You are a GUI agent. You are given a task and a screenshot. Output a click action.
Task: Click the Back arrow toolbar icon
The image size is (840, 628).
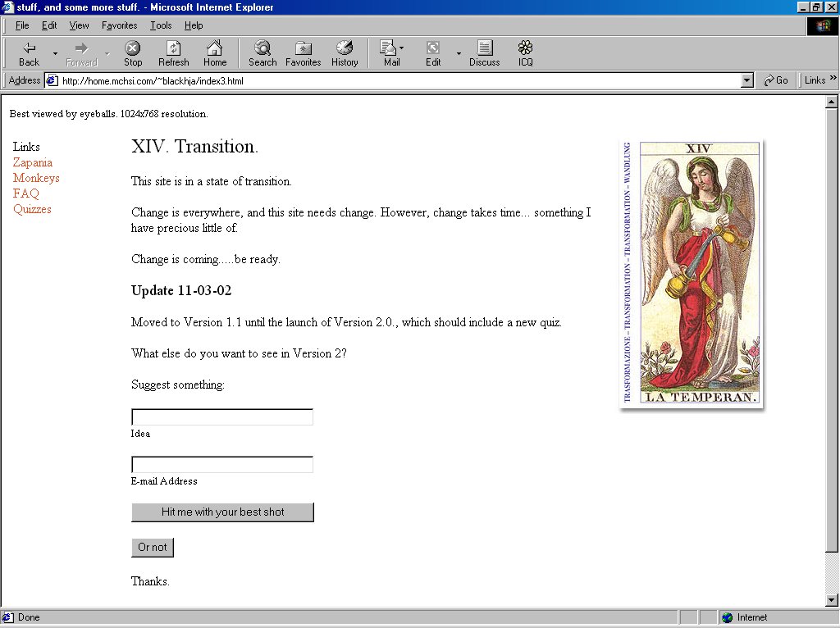(29, 49)
